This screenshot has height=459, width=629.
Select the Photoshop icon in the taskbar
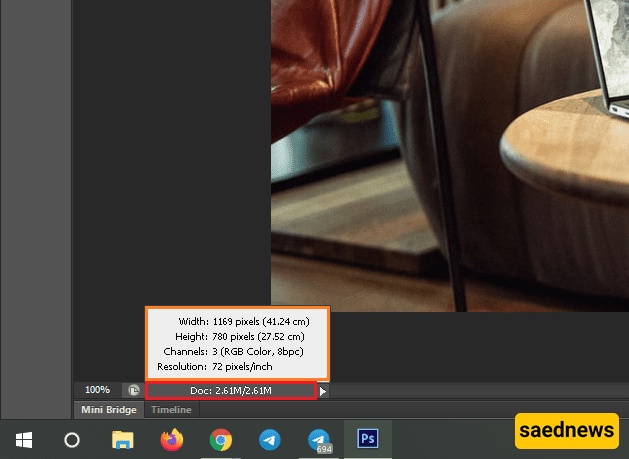pyautogui.click(x=368, y=439)
